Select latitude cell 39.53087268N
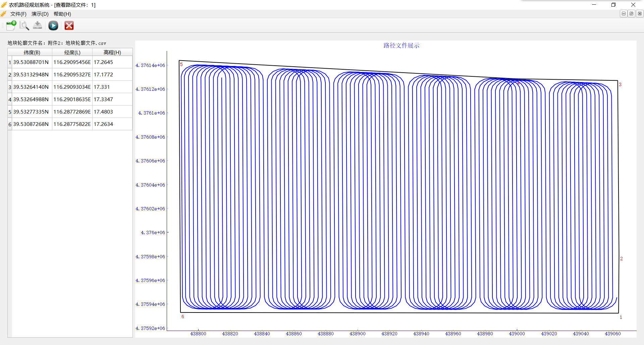 point(32,124)
